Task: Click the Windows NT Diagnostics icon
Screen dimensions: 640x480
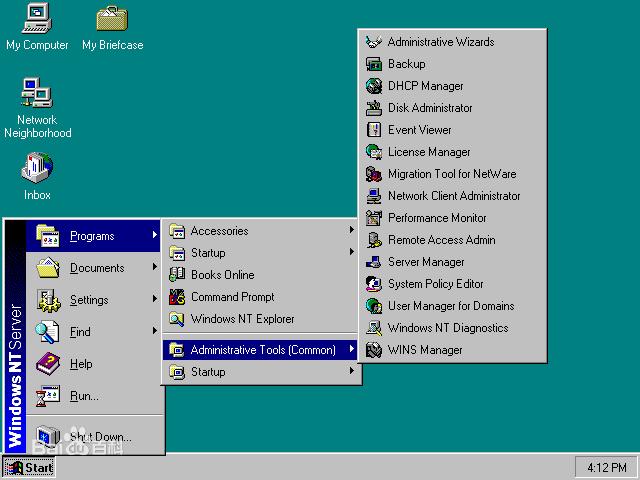Action: click(x=373, y=328)
